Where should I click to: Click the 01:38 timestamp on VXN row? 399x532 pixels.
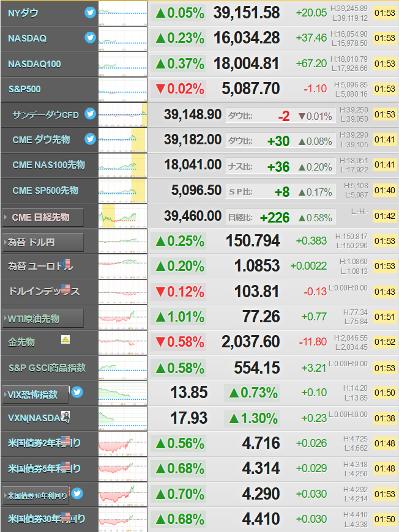(x=385, y=418)
